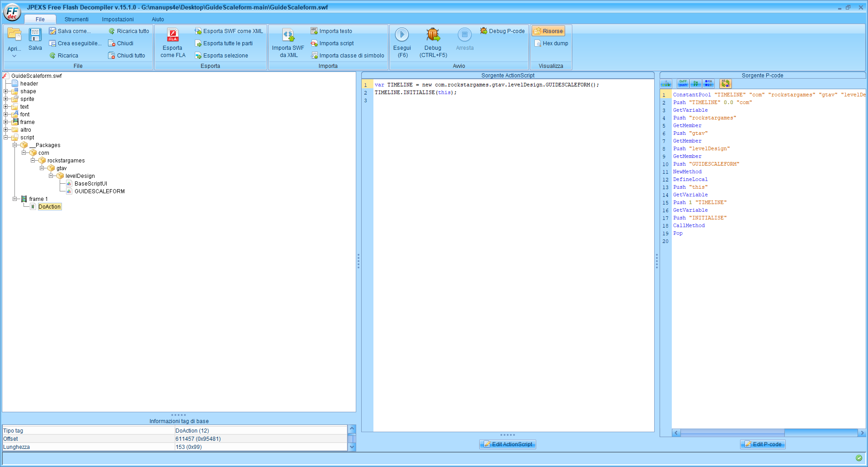Click the status bar green checkmark icon
The width and height of the screenshot is (868, 467).
(859, 458)
